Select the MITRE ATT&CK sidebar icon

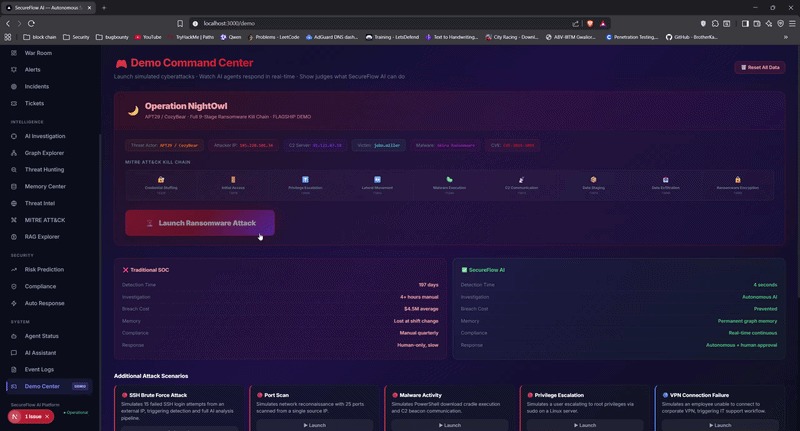point(14,220)
